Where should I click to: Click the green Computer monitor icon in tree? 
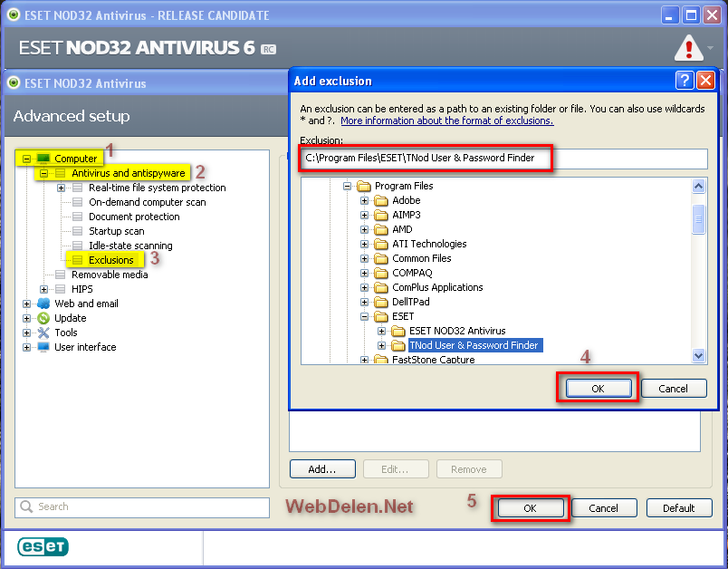pos(43,159)
